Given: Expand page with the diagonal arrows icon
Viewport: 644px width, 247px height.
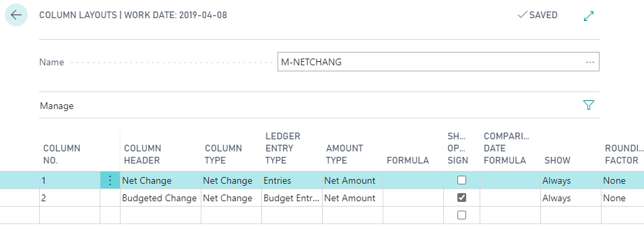Looking at the screenshot, I should coord(589,16).
